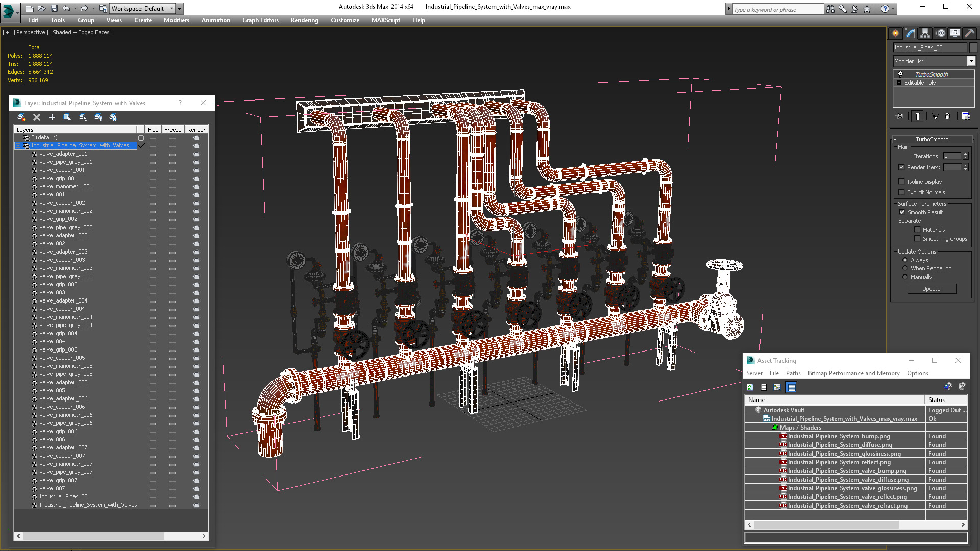
Task: Click Add Selected Objects plus icon in Layer dialog
Action: pos(52,117)
